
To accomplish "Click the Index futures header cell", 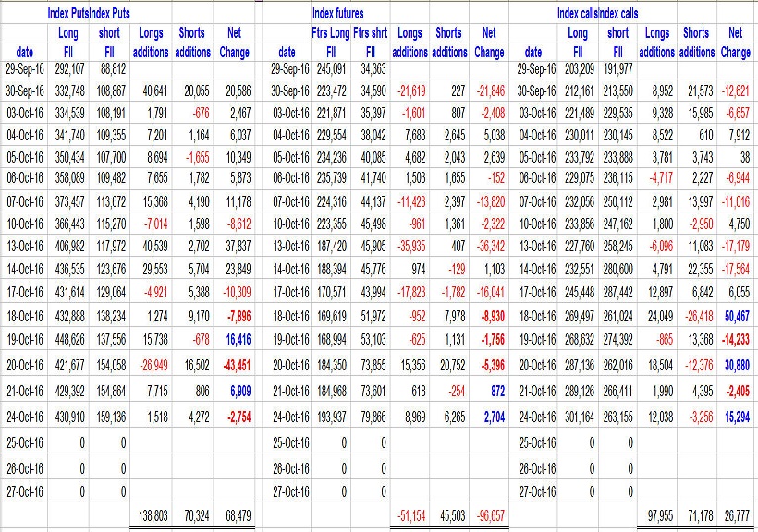I will [x=338, y=13].
